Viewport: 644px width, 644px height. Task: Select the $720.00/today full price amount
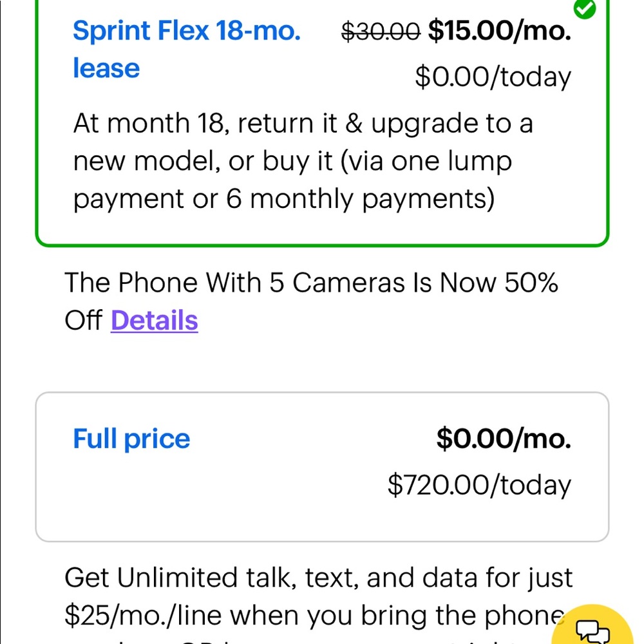tap(479, 485)
